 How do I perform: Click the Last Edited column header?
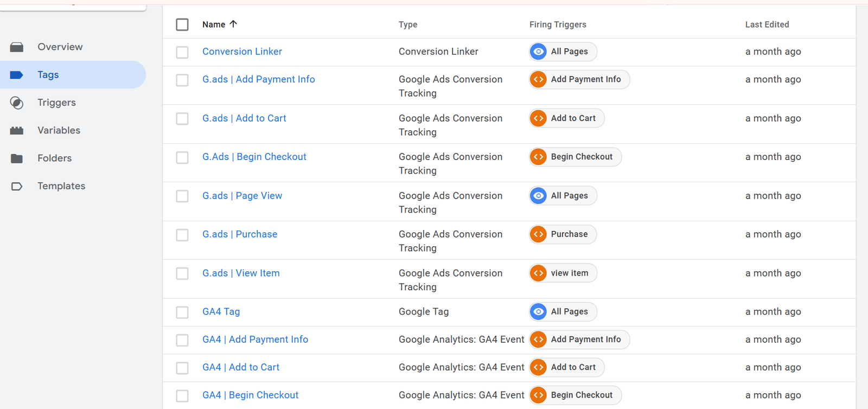coord(767,24)
